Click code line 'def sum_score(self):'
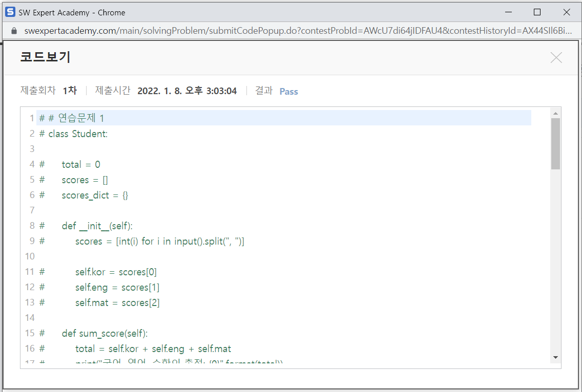Image resolution: width=582 pixels, height=392 pixels. click(105, 333)
